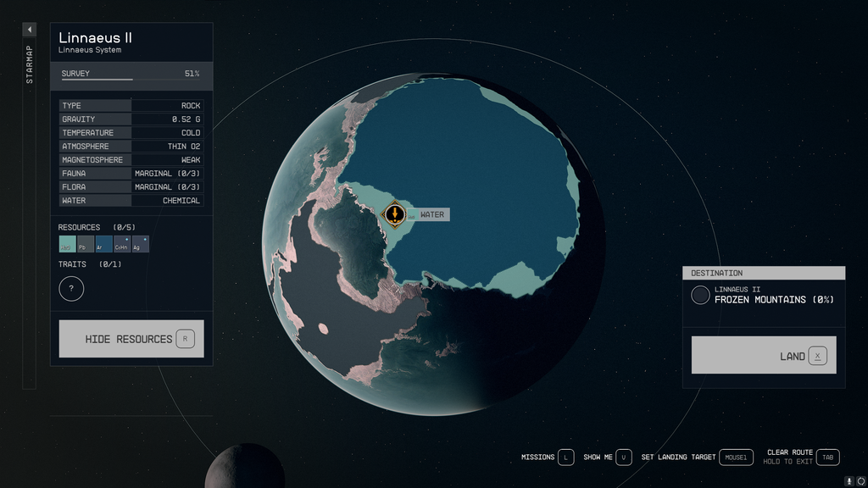Hide resources with the Hide Resources button

[131, 338]
